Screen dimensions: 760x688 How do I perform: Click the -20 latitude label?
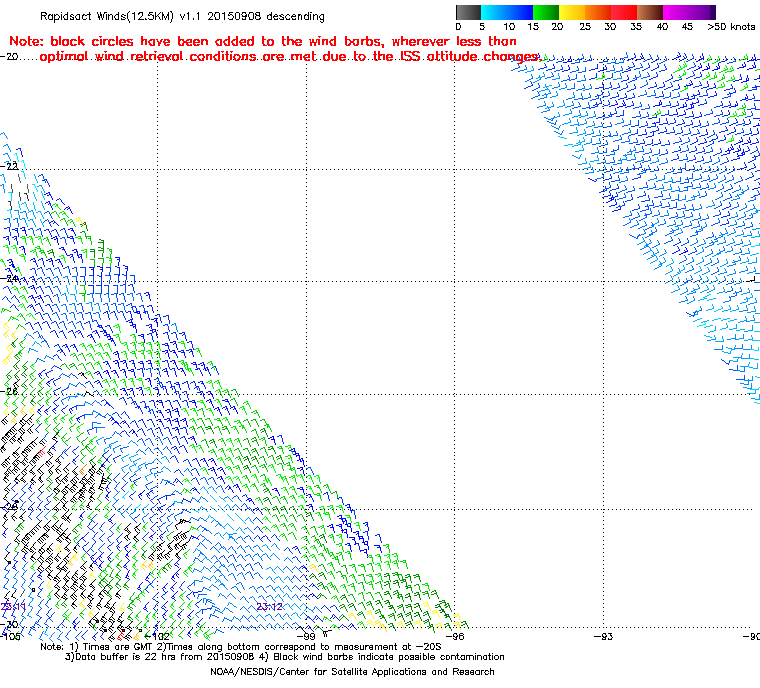9,57
